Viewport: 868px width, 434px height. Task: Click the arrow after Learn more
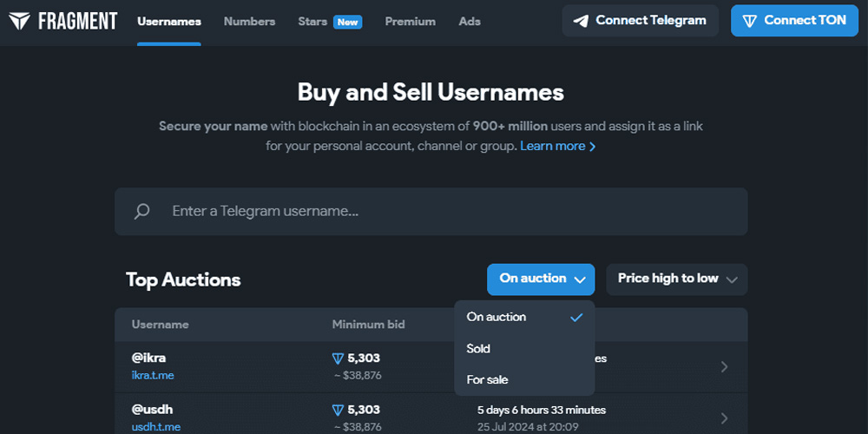tap(592, 147)
